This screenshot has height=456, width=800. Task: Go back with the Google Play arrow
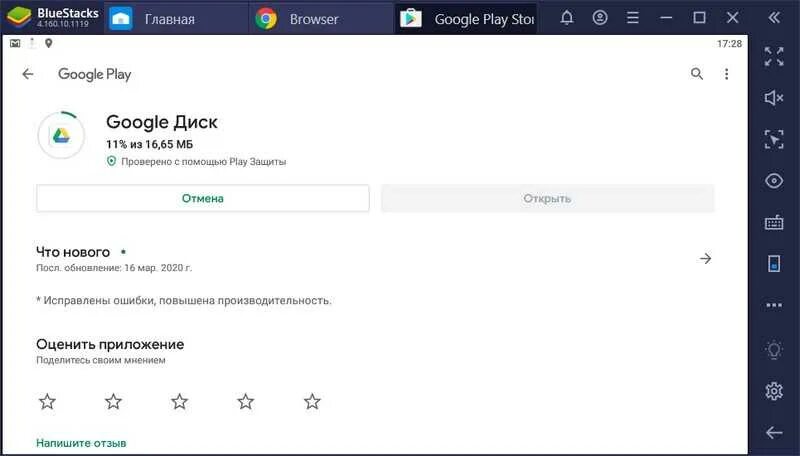pos(28,74)
